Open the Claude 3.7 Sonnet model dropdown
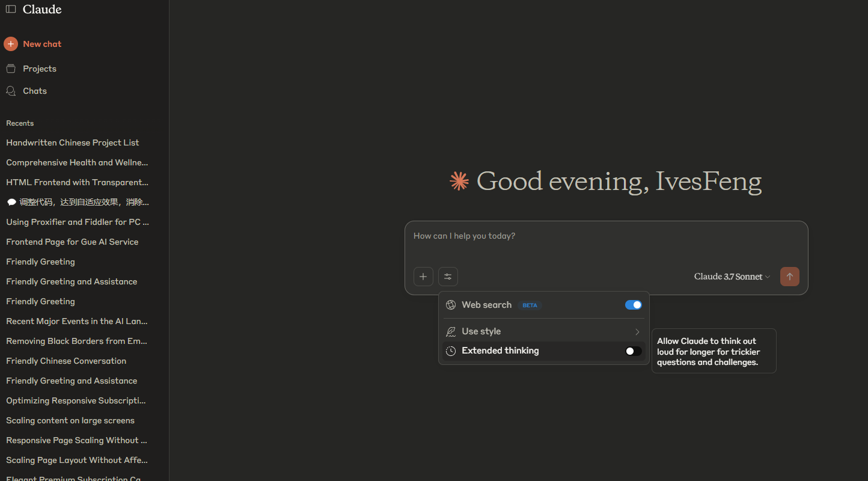 (x=732, y=277)
